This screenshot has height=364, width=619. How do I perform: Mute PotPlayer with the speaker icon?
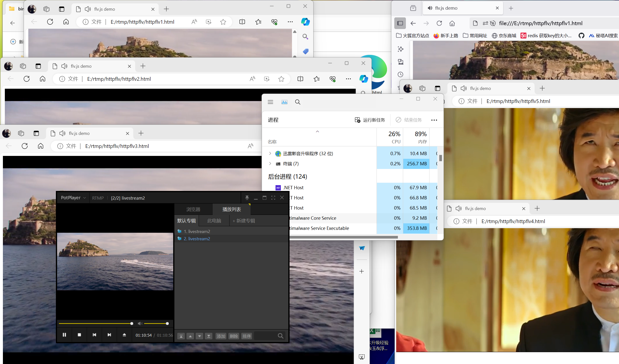click(x=140, y=323)
